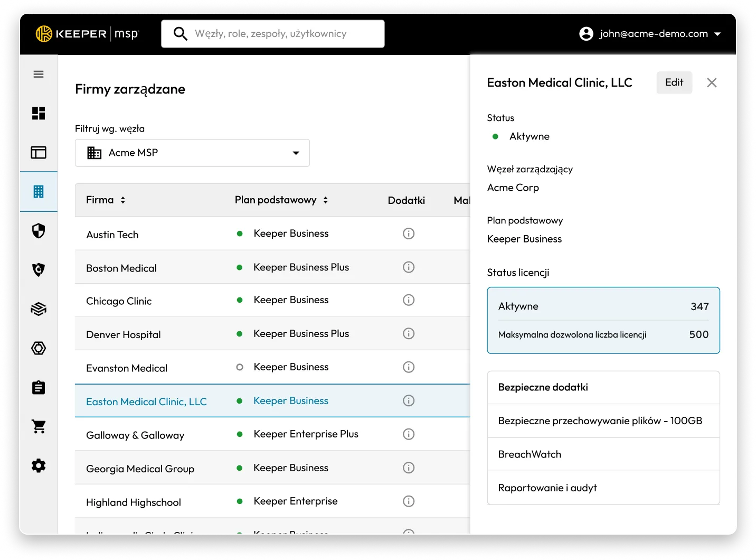
Task: Show add-ons info for Austin Tech
Action: pos(409,234)
